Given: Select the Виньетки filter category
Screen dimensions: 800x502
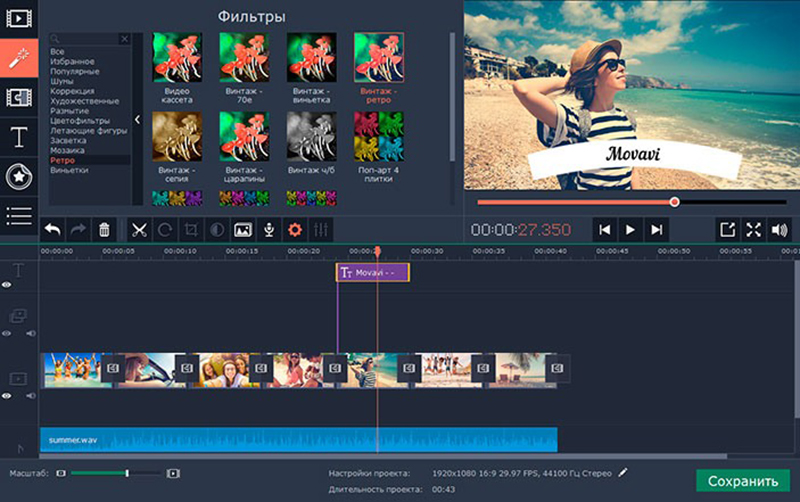Looking at the screenshot, I should click(69, 170).
